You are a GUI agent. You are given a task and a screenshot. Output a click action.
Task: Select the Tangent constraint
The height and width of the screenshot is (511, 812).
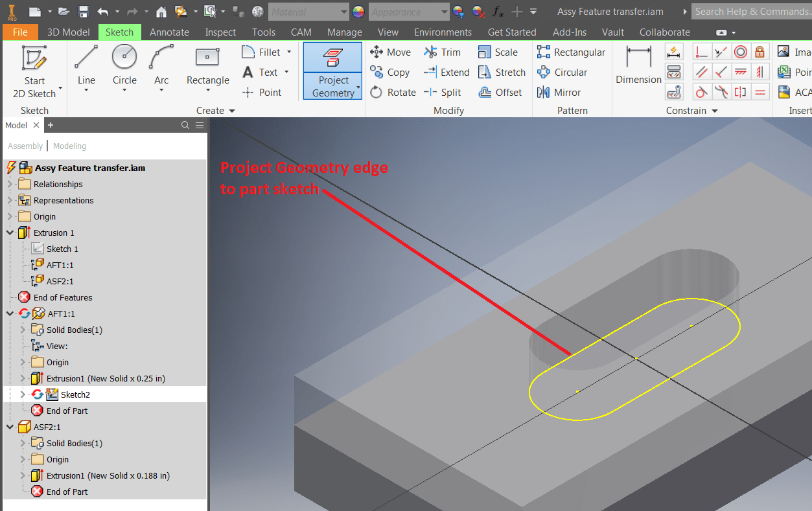[x=701, y=91]
